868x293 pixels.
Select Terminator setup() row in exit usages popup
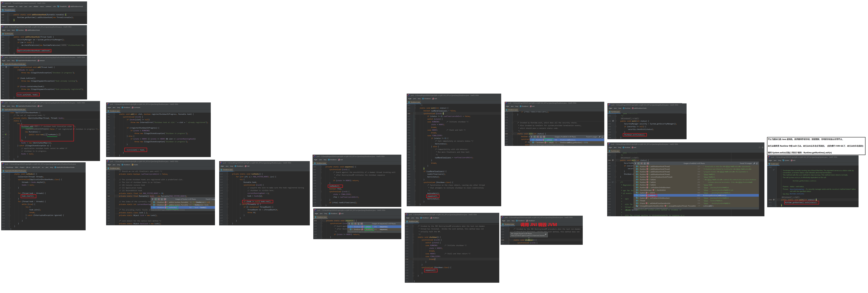(567, 142)
